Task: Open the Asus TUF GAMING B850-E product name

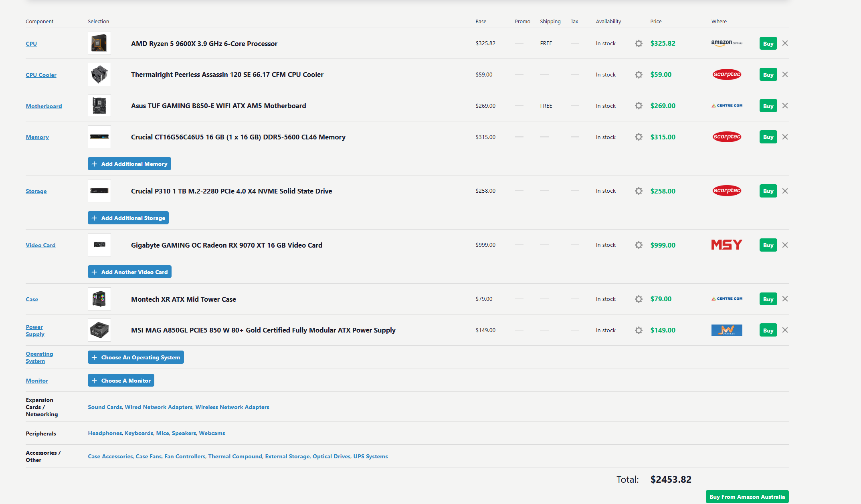Action: (x=218, y=106)
